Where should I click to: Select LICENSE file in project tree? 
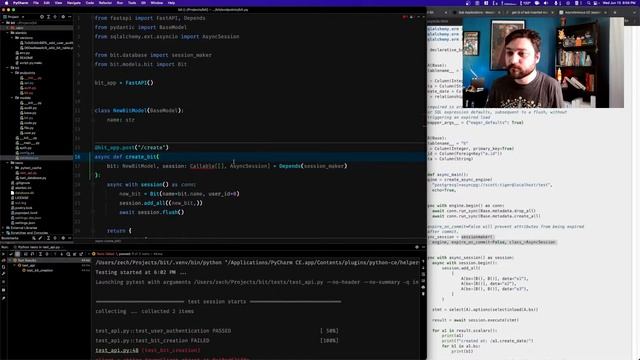21,198
